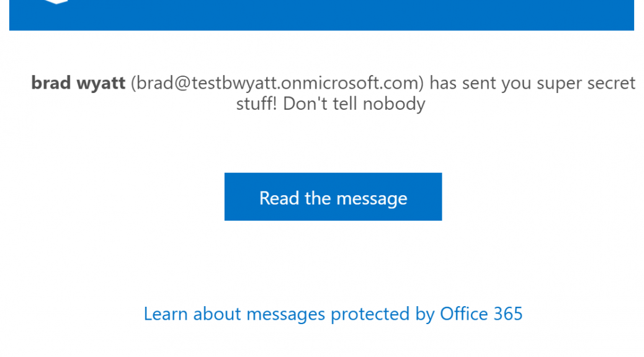This screenshot has width=644, height=357.
Task: Click the word "wyatt" in the sender name
Action: (101, 83)
